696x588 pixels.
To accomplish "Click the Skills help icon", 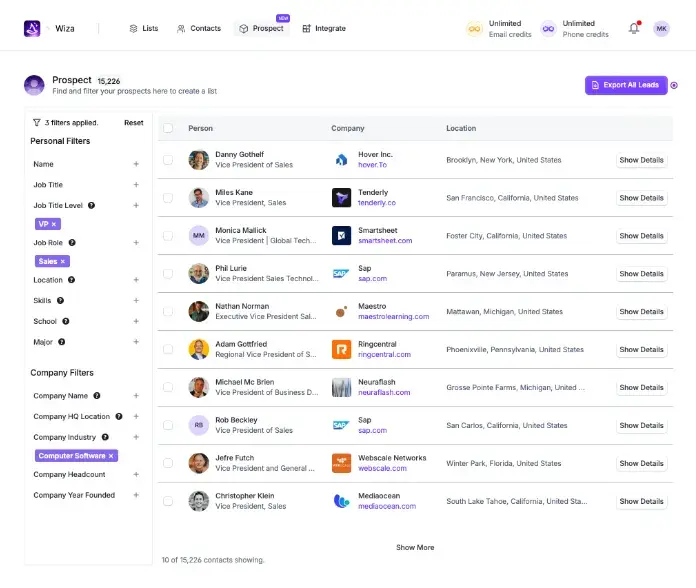I will point(60,300).
